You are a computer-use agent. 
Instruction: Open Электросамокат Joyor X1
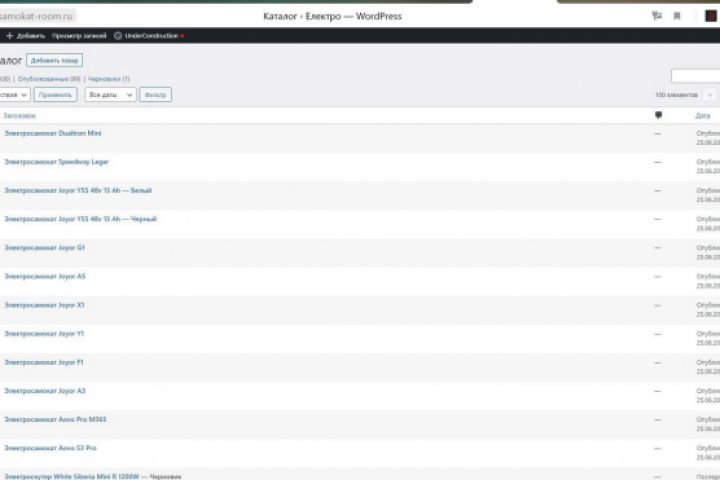[x=45, y=305]
